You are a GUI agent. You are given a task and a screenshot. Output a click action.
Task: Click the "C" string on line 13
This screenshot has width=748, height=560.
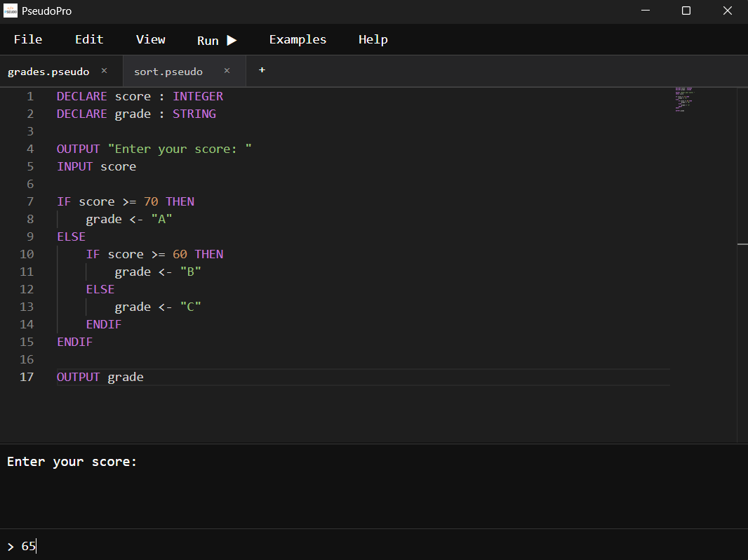pyautogui.click(x=191, y=307)
